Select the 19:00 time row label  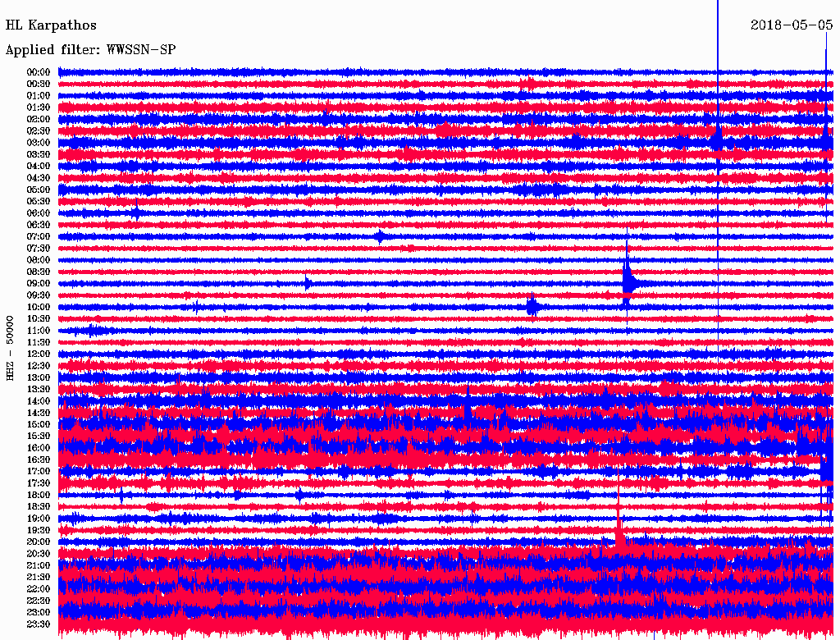click(39, 519)
